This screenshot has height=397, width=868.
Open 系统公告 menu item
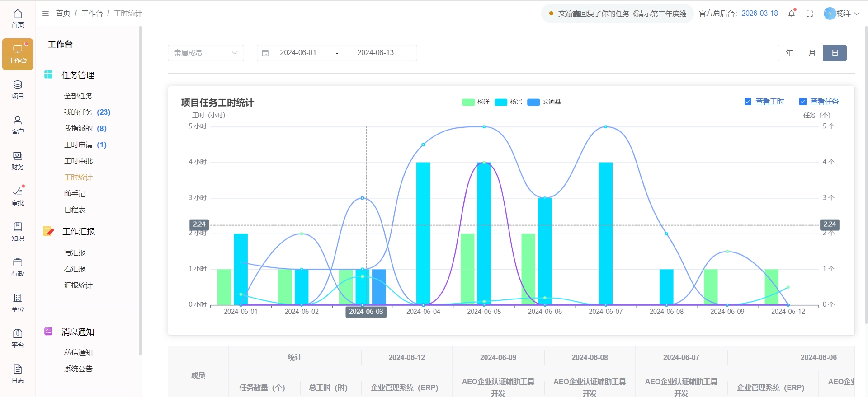tap(78, 369)
